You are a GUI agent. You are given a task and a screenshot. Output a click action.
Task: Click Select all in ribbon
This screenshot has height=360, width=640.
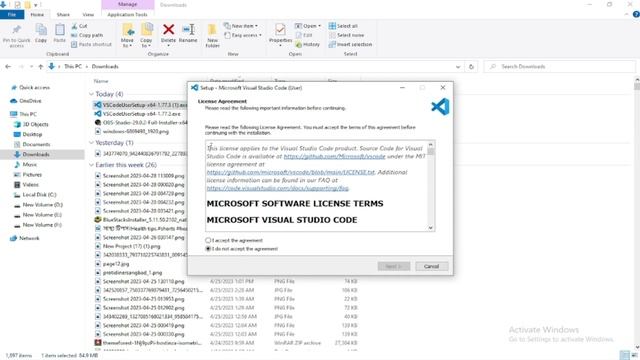point(343,26)
